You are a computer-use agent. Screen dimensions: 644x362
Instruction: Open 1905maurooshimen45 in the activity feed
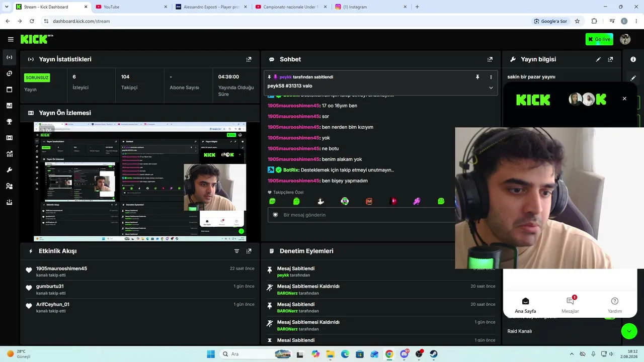click(61, 268)
